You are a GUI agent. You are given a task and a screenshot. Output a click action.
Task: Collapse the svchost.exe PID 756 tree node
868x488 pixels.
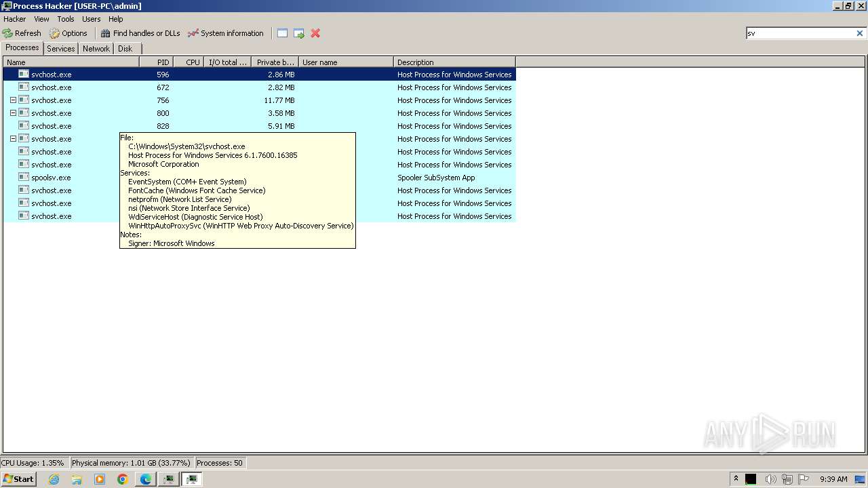coord(13,100)
